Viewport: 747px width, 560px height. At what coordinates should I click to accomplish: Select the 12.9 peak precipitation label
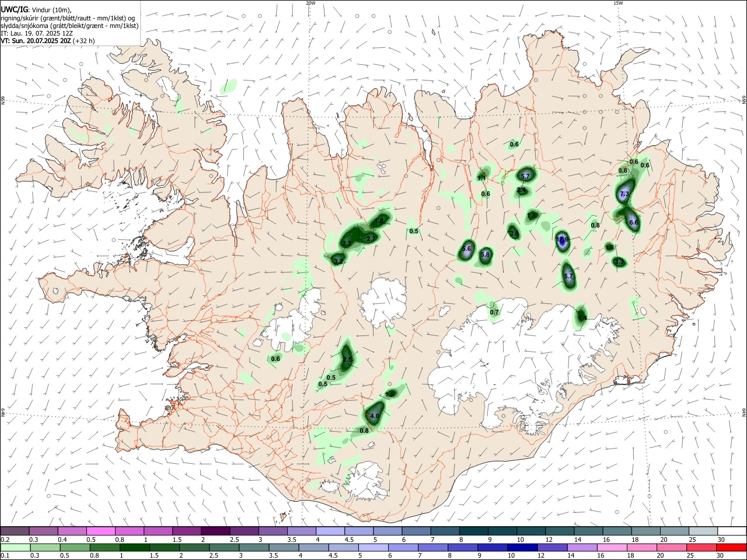click(x=563, y=240)
